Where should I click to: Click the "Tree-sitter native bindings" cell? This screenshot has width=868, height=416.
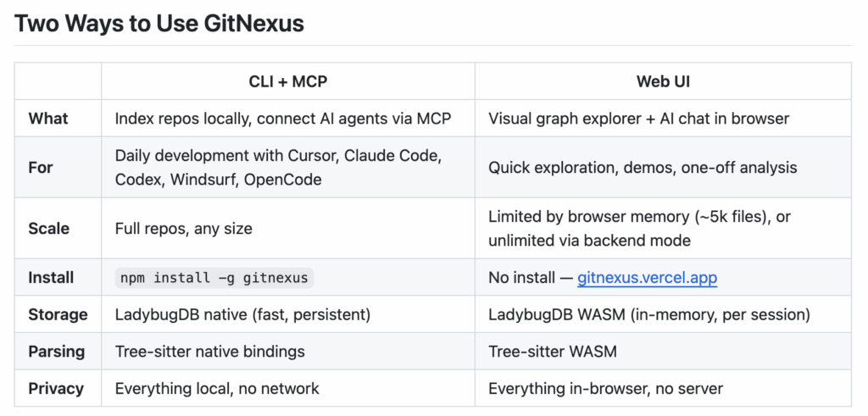pos(209,351)
